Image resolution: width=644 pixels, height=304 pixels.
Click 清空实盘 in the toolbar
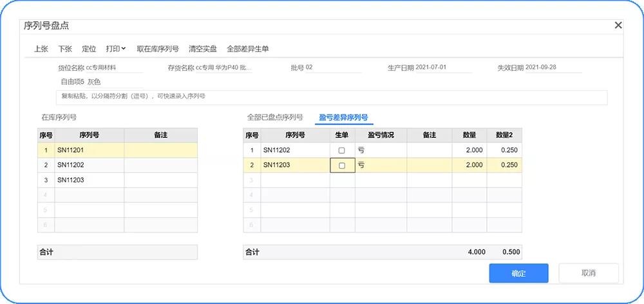pos(203,49)
